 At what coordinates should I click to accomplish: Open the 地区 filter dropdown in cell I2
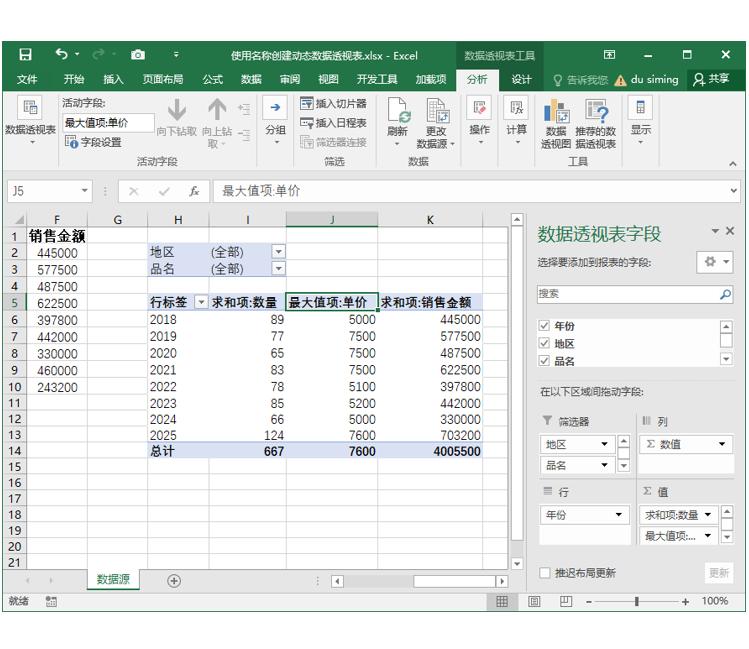pyautogui.click(x=278, y=252)
